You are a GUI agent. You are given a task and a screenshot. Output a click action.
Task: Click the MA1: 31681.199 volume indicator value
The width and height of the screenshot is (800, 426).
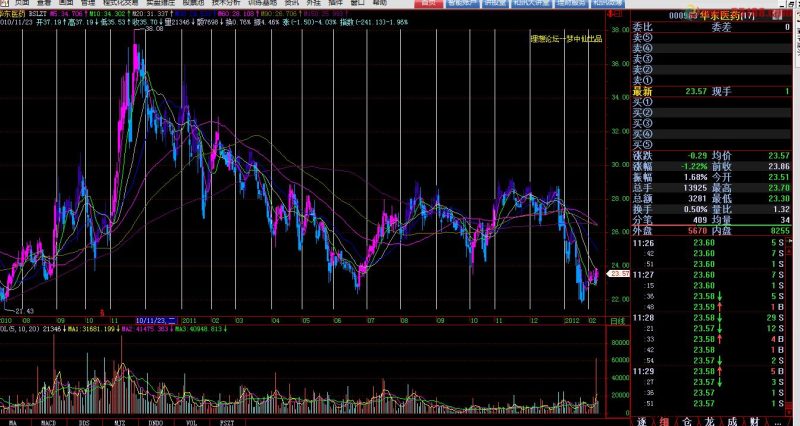pos(92,330)
